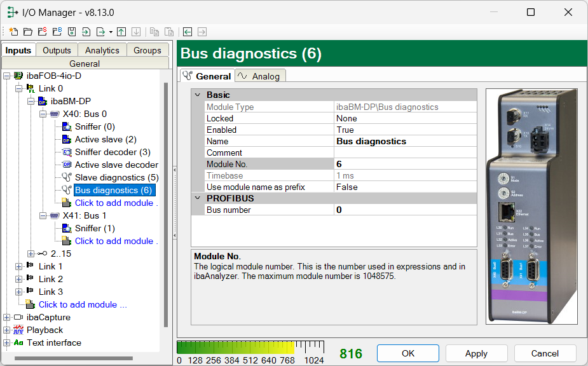
Task: Collapse the Link 0 node
Action: point(18,89)
